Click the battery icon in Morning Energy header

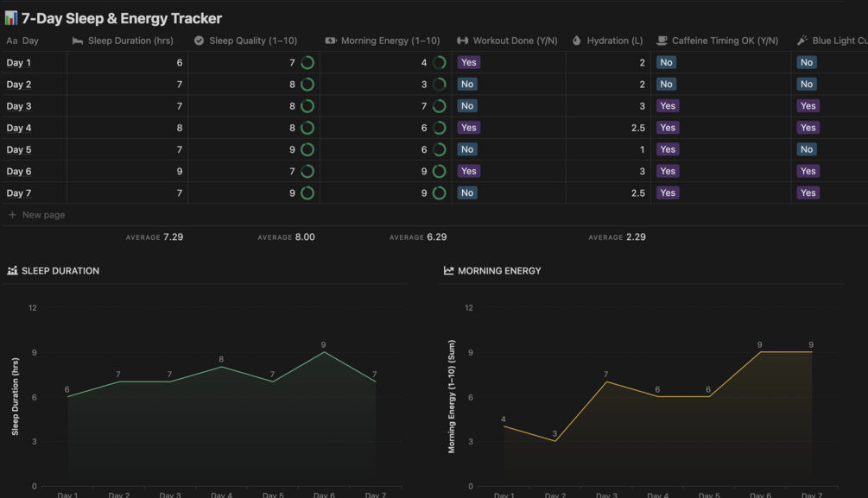click(x=331, y=41)
